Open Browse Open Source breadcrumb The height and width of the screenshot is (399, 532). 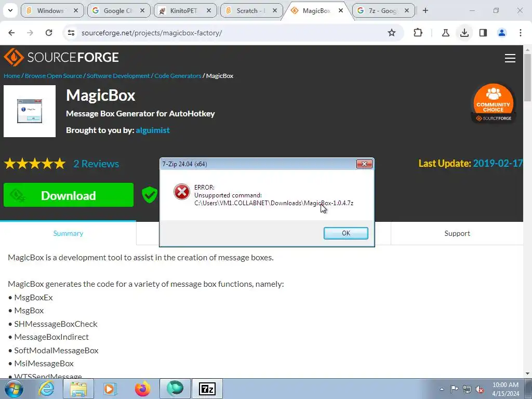click(54, 76)
